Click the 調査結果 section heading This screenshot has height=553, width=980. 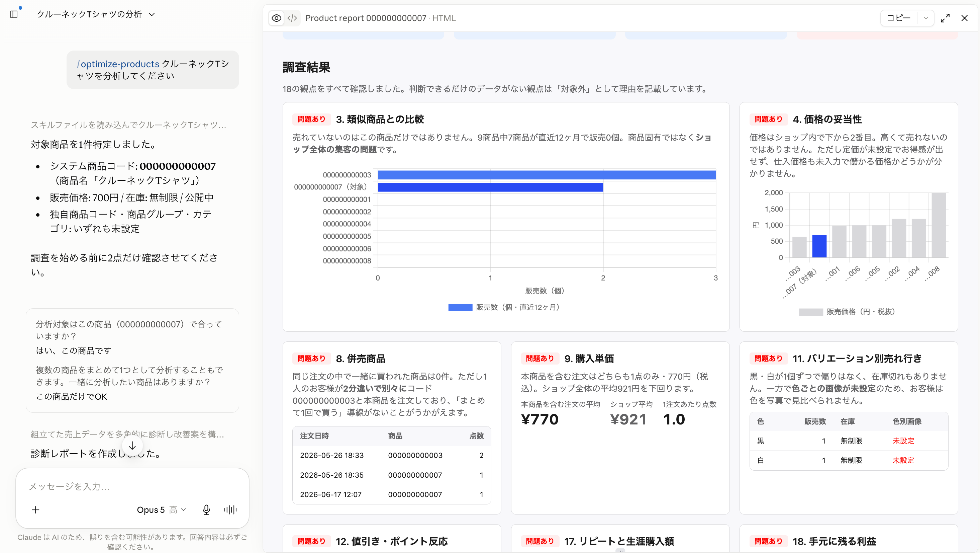[x=307, y=67]
